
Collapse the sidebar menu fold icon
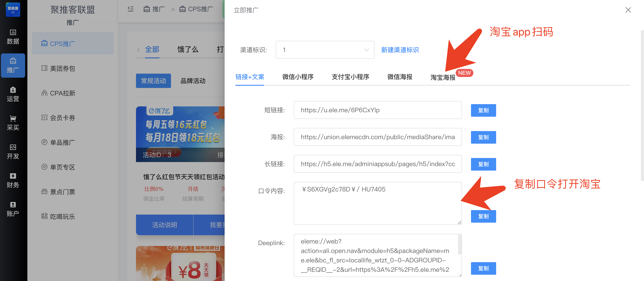pyautogui.click(x=131, y=9)
